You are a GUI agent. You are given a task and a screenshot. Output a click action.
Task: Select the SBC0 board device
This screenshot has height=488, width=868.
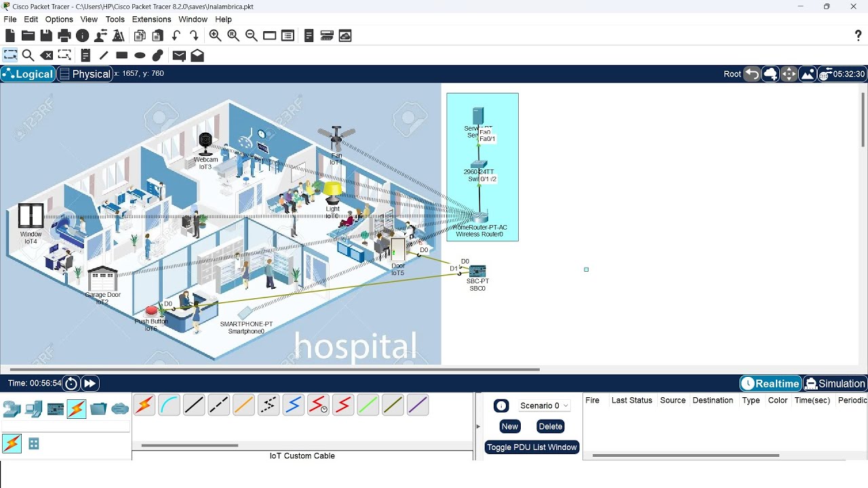click(477, 272)
